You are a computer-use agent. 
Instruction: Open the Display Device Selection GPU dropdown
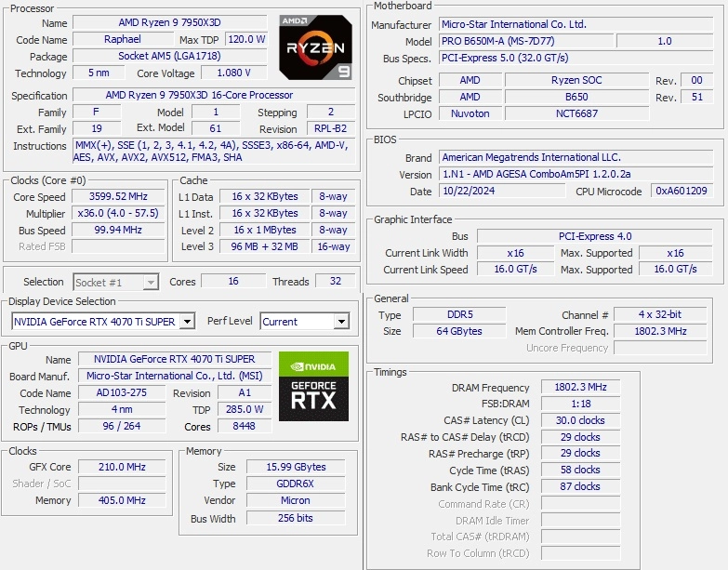point(187,321)
